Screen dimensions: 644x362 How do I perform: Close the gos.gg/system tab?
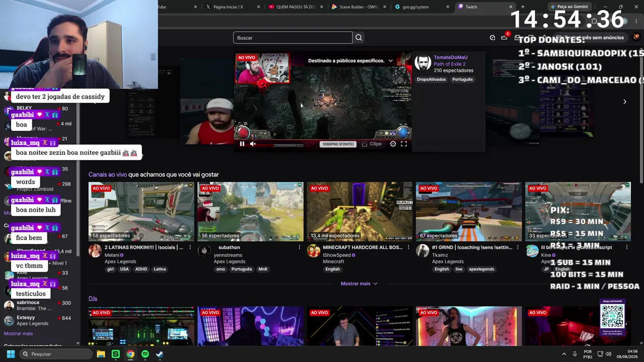point(448,7)
